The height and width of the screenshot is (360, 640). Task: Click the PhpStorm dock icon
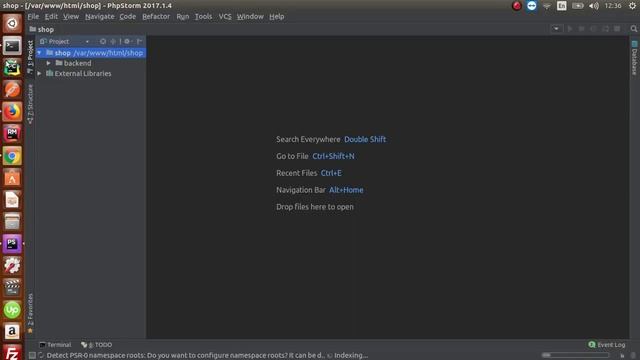click(x=12, y=244)
